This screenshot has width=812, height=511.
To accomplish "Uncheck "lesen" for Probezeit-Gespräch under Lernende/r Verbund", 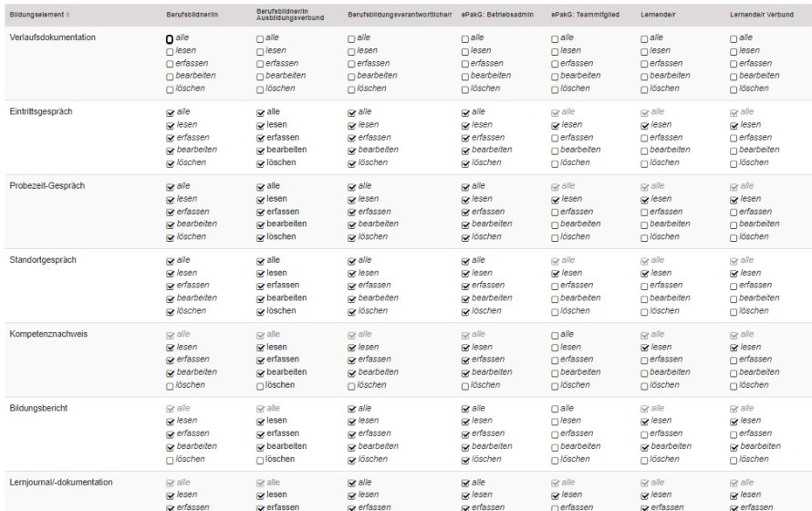I will (735, 200).
